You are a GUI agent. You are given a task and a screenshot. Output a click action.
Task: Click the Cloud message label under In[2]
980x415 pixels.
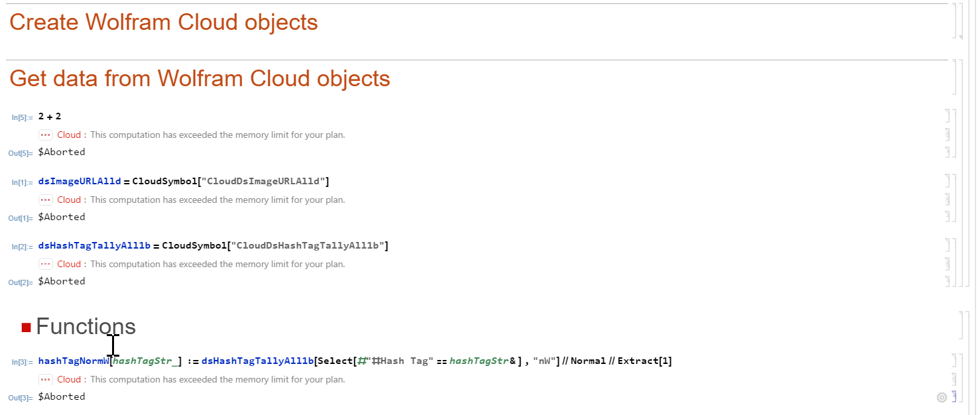coord(69,264)
